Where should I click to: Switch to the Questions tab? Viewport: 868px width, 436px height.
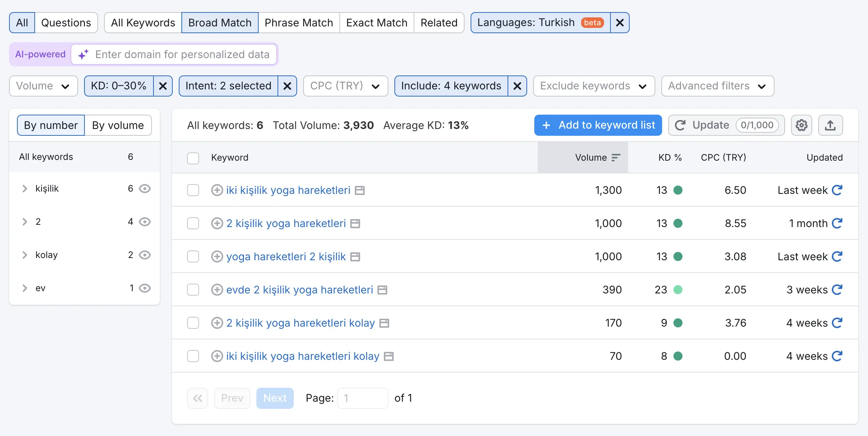click(66, 23)
